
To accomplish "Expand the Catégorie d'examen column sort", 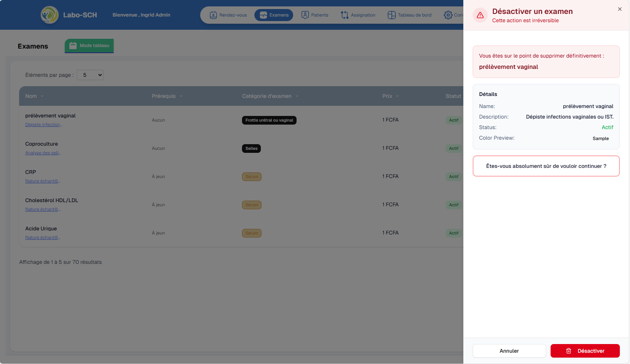I will (x=297, y=96).
